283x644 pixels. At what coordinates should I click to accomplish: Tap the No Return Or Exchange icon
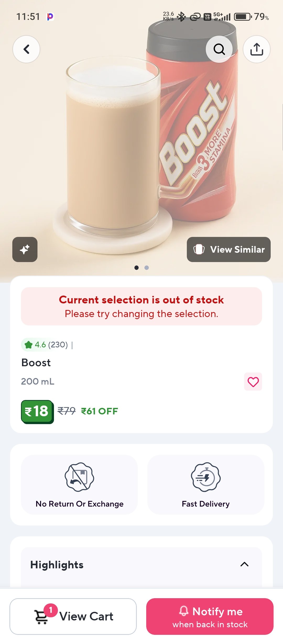(x=79, y=477)
